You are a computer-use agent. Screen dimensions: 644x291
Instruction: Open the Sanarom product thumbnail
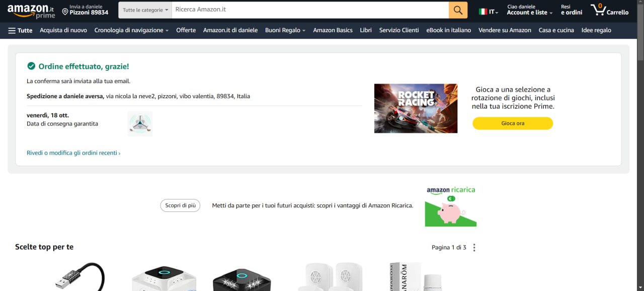point(415,276)
